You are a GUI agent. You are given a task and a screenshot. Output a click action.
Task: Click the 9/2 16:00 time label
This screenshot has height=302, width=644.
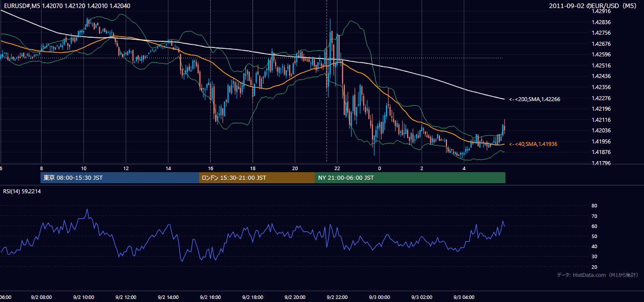coord(211,297)
